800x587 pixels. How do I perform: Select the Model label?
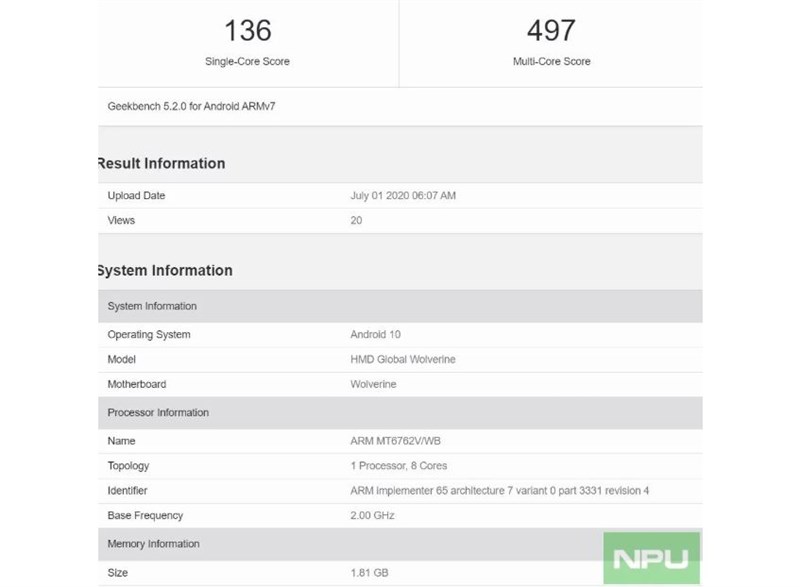pyautogui.click(x=121, y=359)
